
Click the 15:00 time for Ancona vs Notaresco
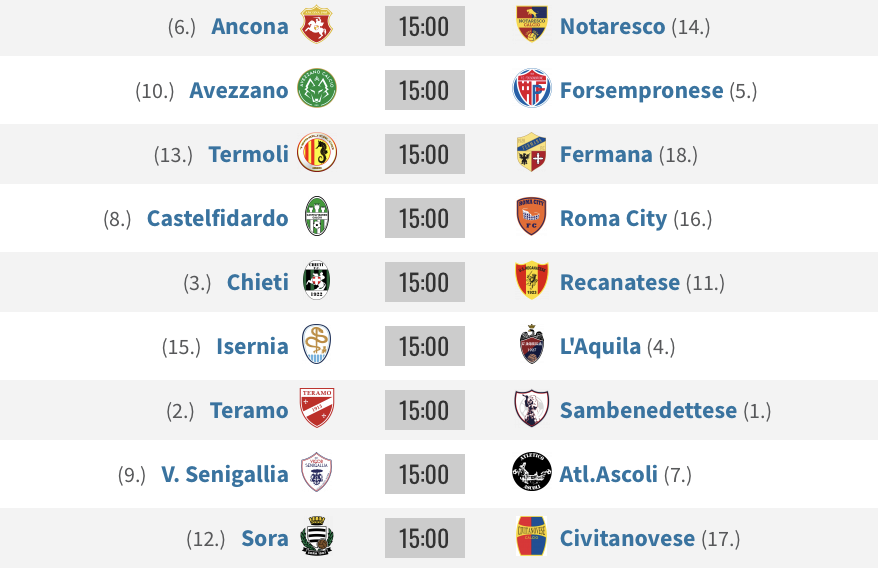[424, 26]
